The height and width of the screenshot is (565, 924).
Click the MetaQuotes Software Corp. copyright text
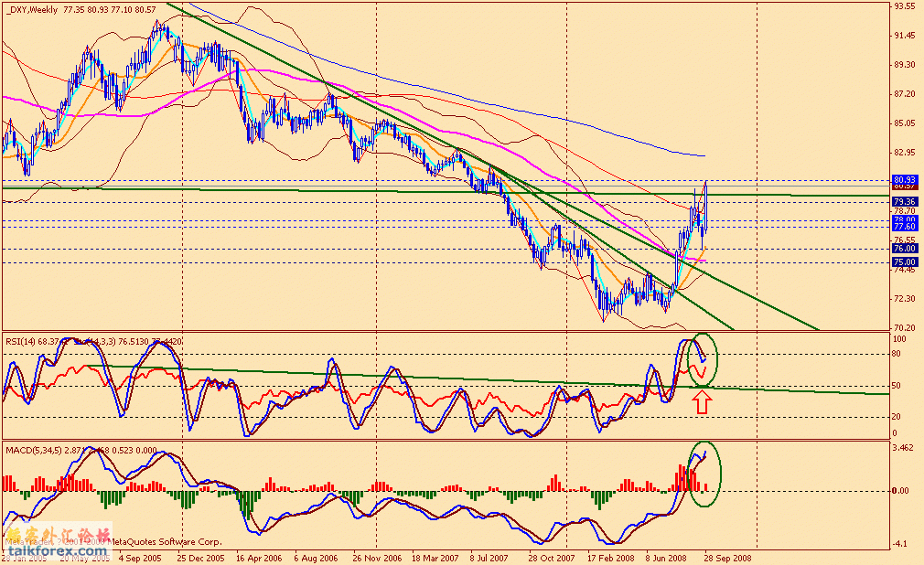click(167, 541)
